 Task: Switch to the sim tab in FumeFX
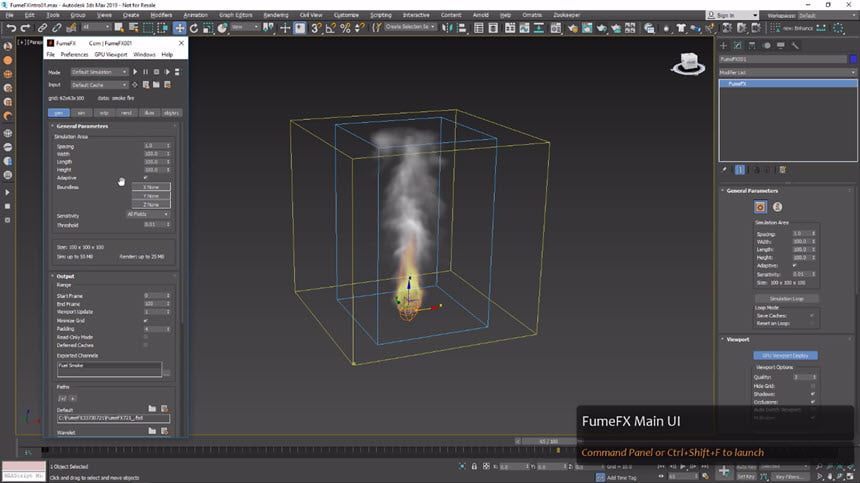tap(81, 113)
